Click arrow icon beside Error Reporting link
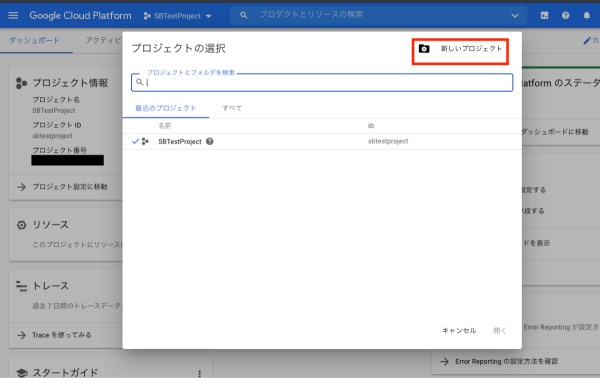The height and width of the screenshot is (378, 600). pyautogui.click(x=444, y=362)
